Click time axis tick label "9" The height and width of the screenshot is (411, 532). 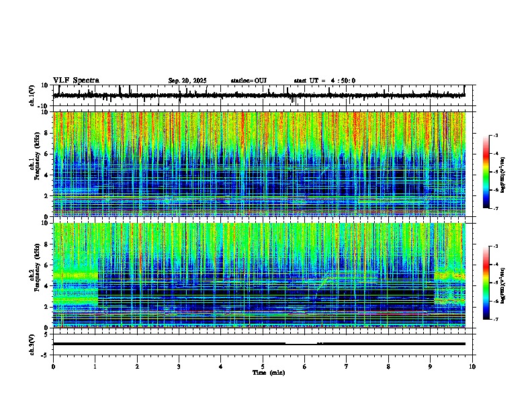(x=430, y=367)
